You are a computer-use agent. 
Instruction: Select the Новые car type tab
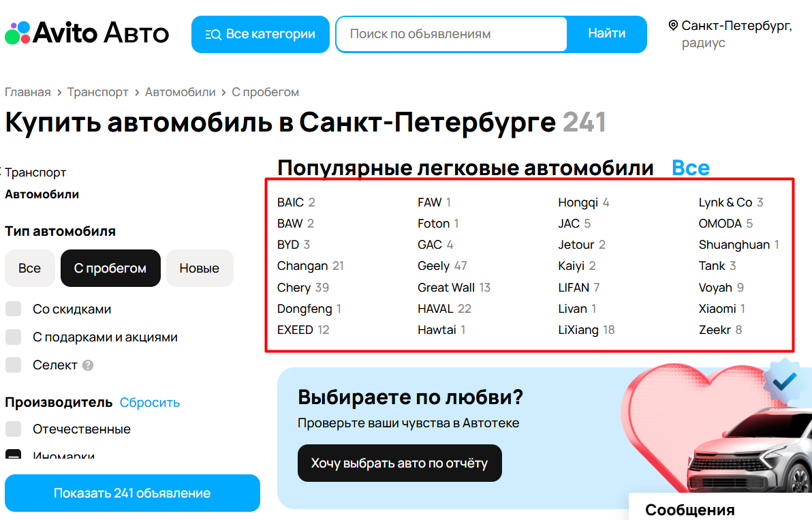click(x=200, y=269)
